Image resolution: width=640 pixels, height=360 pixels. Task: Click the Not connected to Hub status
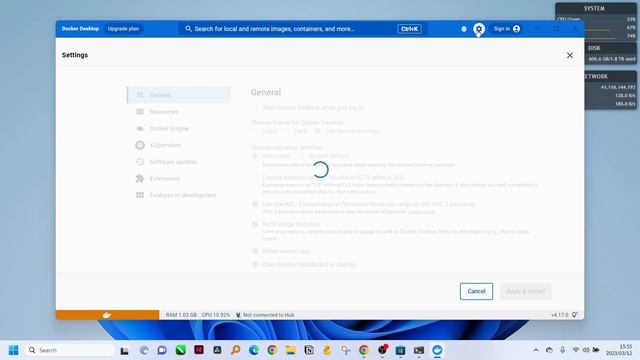point(265,315)
